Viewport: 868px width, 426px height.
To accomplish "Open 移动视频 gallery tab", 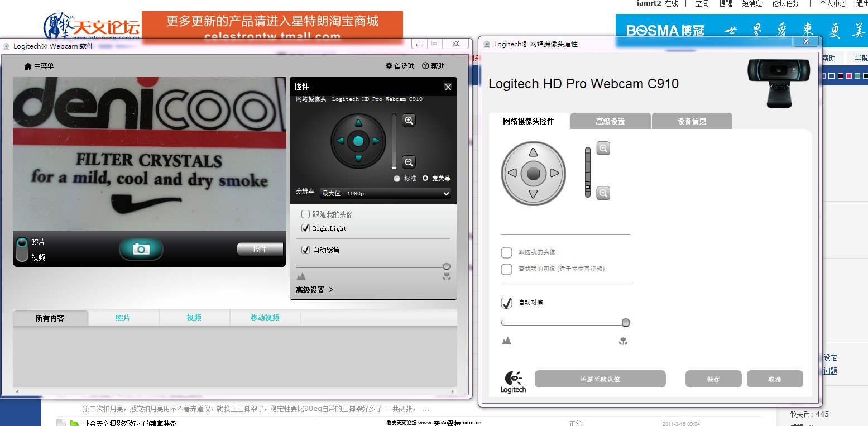I will click(x=265, y=318).
